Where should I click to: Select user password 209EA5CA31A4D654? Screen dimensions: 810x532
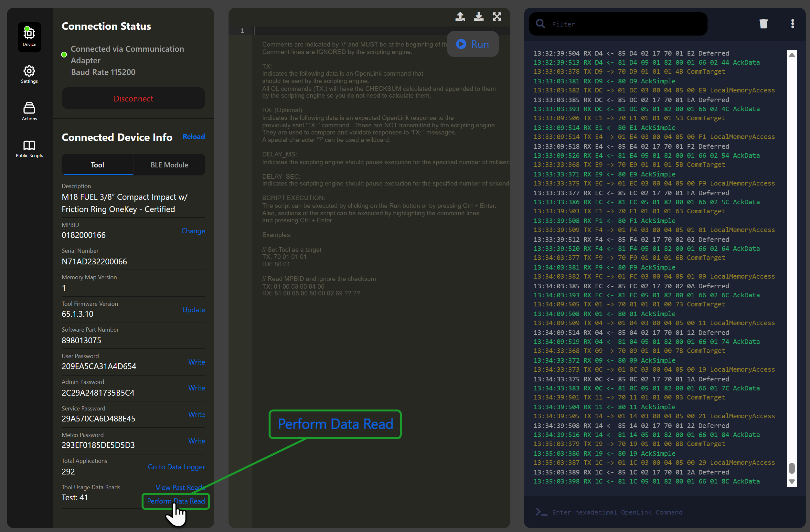pos(99,366)
